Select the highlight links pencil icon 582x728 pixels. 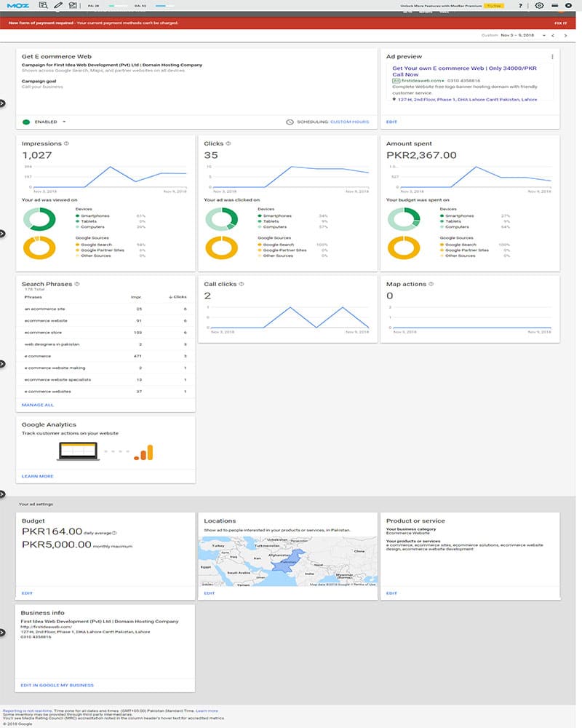[x=58, y=5]
